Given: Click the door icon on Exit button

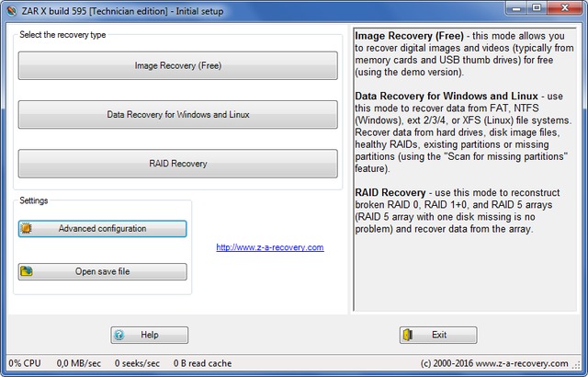Looking at the screenshot, I should click(408, 335).
